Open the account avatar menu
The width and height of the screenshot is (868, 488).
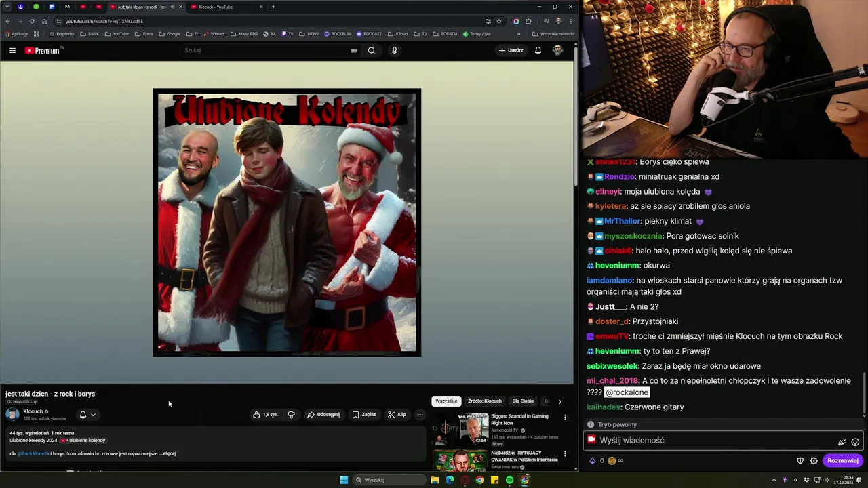[557, 50]
